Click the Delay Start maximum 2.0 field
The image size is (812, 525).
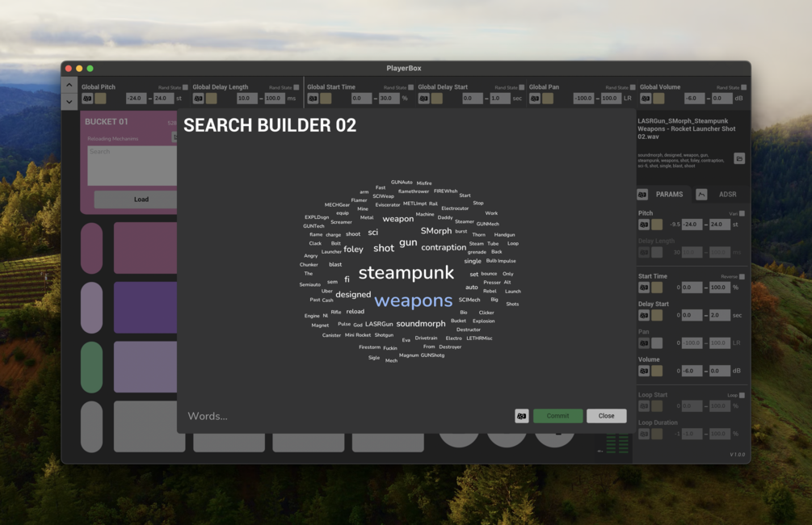pos(719,315)
